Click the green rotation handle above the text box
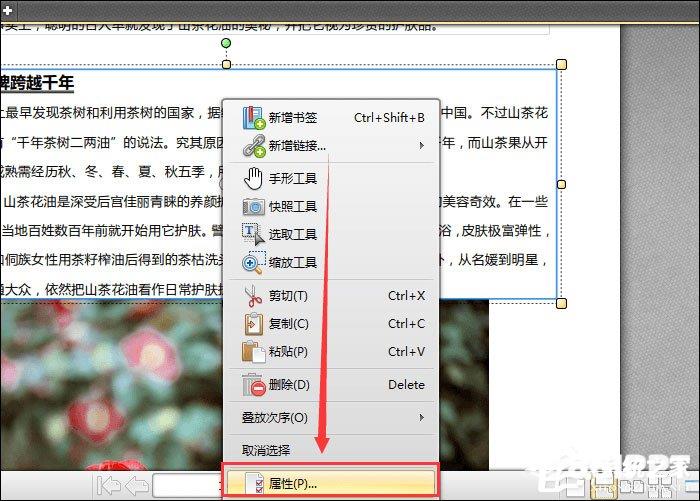The width and height of the screenshot is (700, 501). [x=226, y=43]
